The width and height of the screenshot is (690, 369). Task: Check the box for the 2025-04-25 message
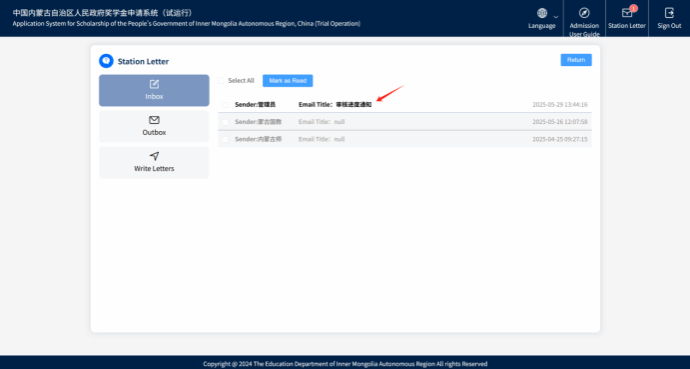tap(225, 139)
